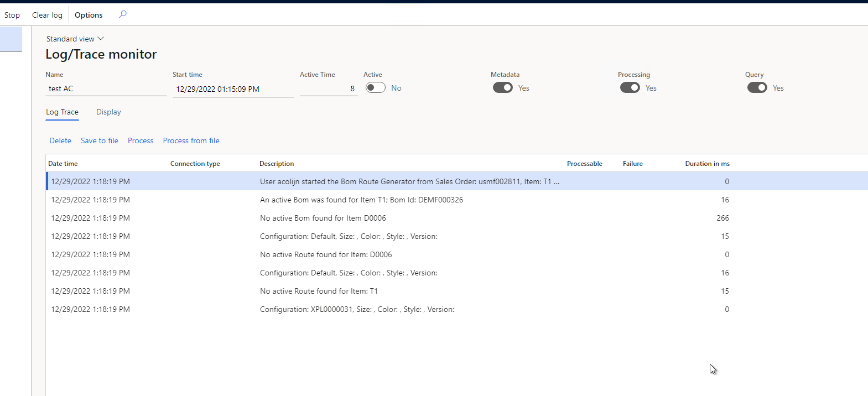Select the 'Configuration: XPL0000031' row
The height and width of the screenshot is (396, 868).
click(x=457, y=309)
